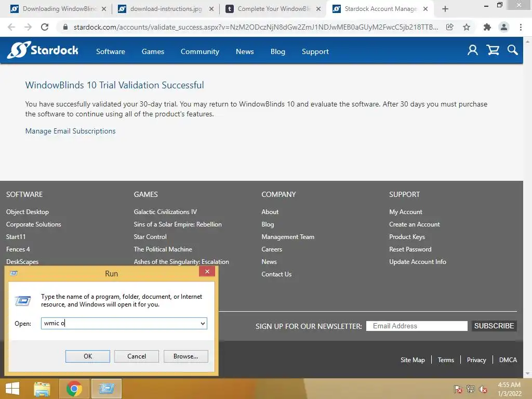Click Cancel in the Run dialog
Screen dimensions: 532x399
point(137,356)
